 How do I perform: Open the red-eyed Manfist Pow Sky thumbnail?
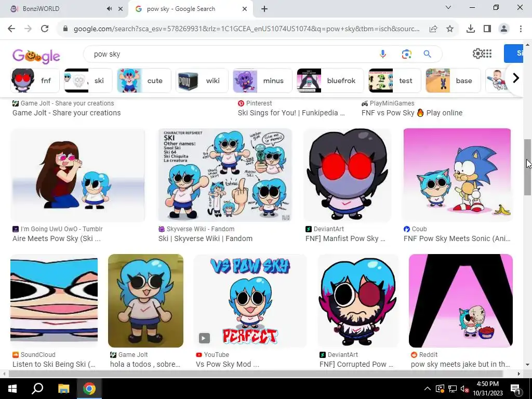pyautogui.click(x=348, y=175)
